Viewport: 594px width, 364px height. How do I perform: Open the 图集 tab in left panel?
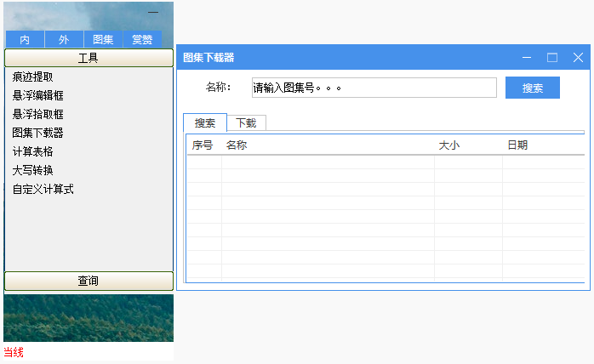coord(103,39)
